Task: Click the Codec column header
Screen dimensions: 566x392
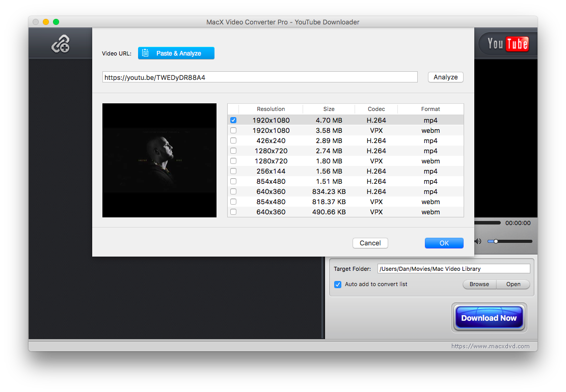Action: coord(376,109)
